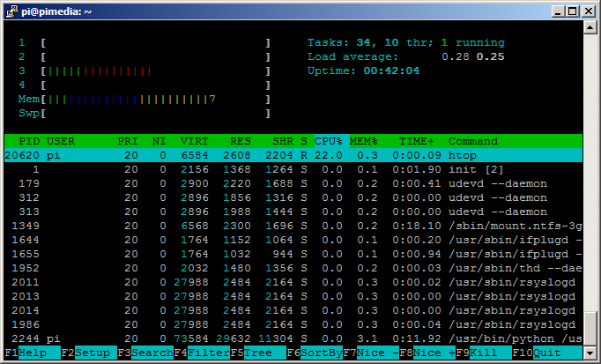This screenshot has width=601, height=364.
Task: Select rsyslogd row with PID 2013
Action: point(293,296)
